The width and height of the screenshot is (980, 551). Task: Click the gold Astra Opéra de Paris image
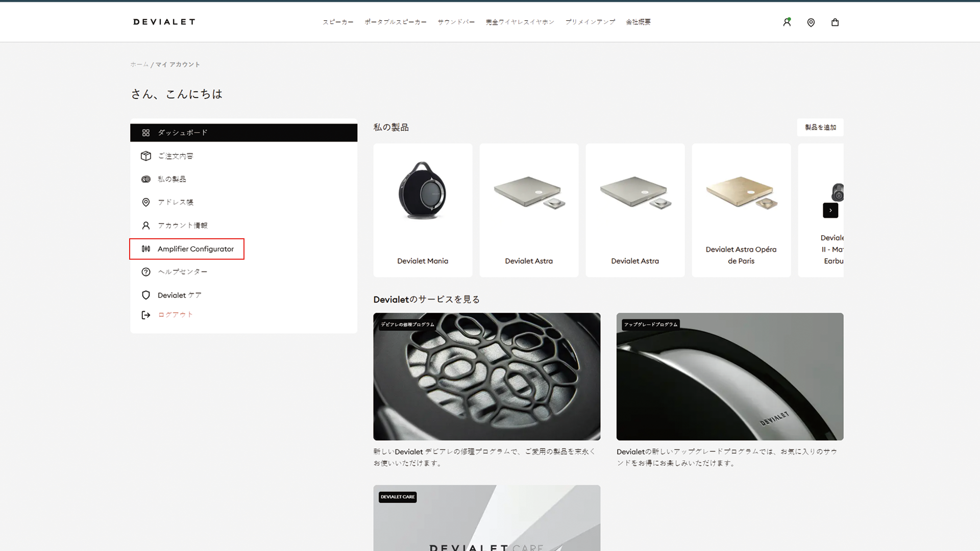pyautogui.click(x=742, y=193)
